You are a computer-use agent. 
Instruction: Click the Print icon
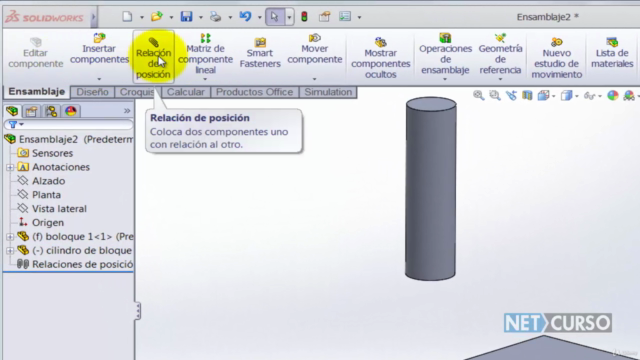(216, 17)
